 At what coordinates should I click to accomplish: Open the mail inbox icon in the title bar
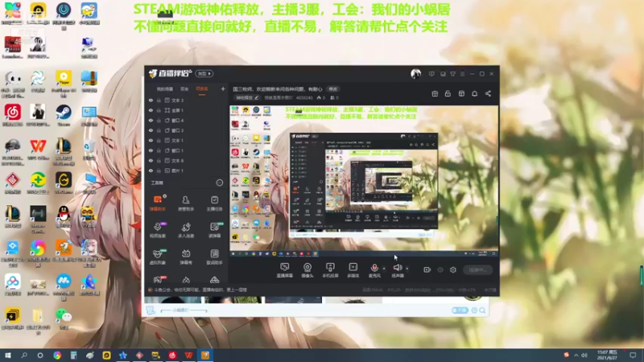(x=443, y=74)
